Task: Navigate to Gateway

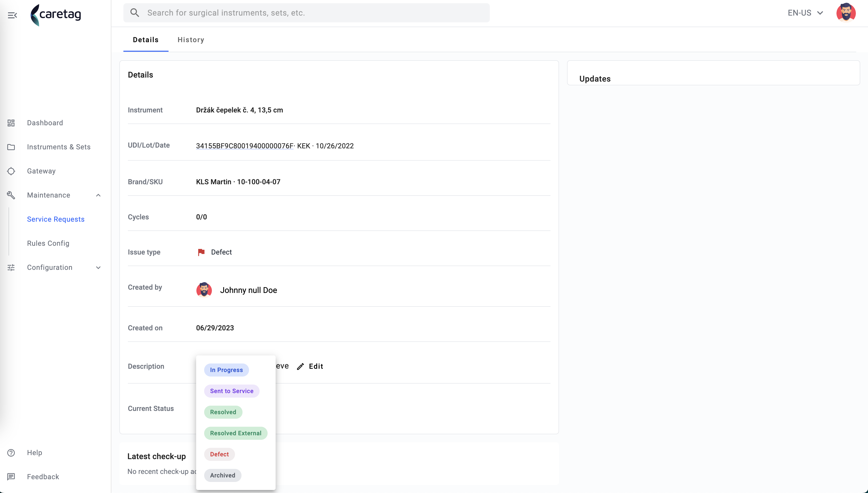Action: 41,171
